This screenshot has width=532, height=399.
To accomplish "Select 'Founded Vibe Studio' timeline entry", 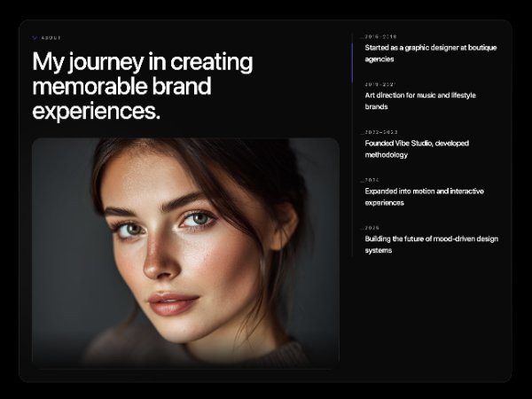I will tap(417, 149).
